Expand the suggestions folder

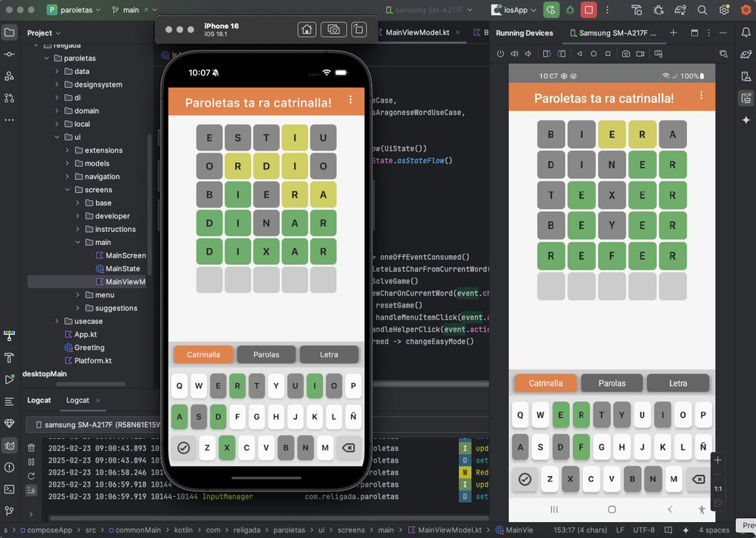[x=78, y=308]
